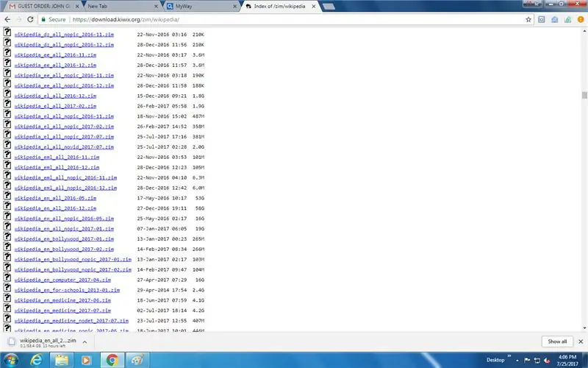Switch to Chrome in the taskbar
This screenshot has width=588, height=368.
click(112, 360)
